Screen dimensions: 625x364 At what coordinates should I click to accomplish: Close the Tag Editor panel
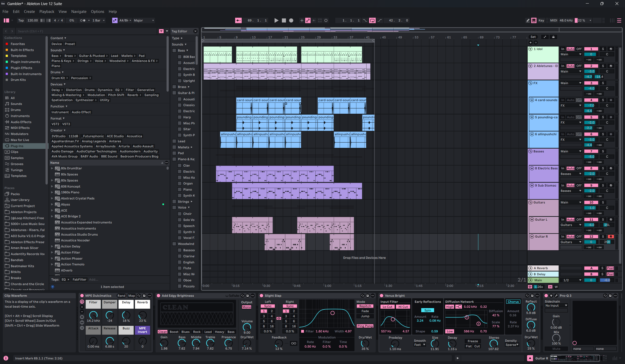pyautogui.click(x=195, y=31)
